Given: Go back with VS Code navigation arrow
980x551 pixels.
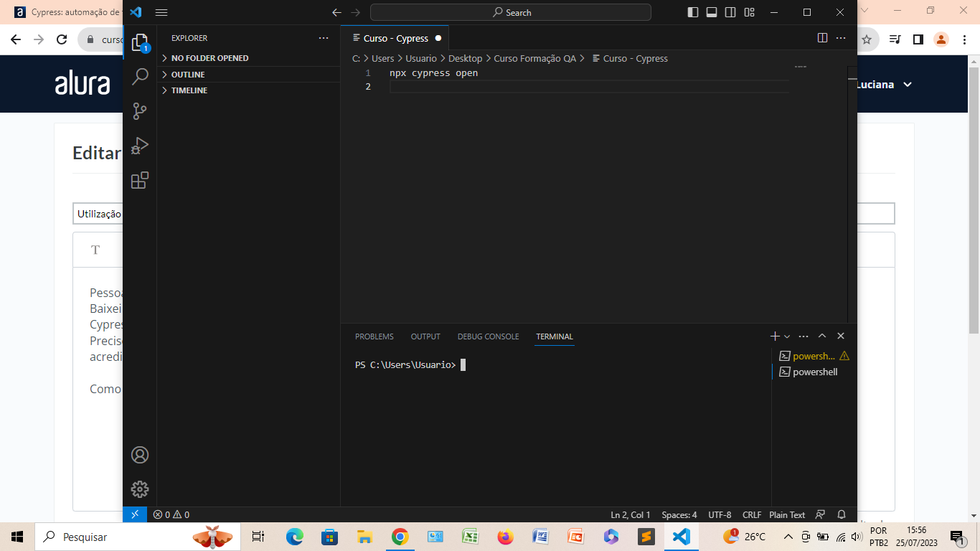Looking at the screenshot, I should pos(336,12).
